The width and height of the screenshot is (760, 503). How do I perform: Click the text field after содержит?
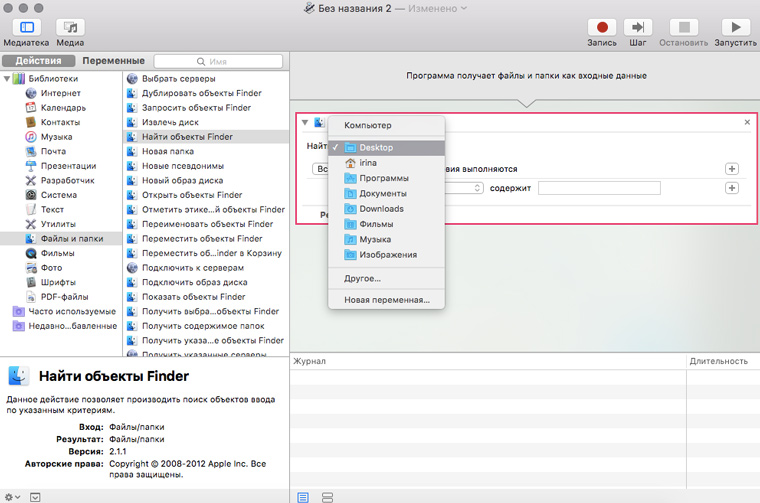(599, 188)
